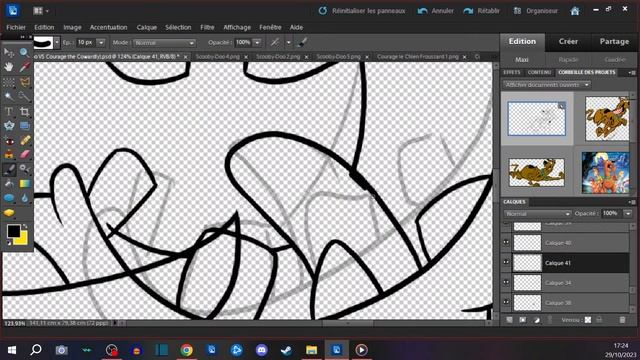Select the Smart Brush tool
Screen dimensions: 640x360
tap(24, 169)
